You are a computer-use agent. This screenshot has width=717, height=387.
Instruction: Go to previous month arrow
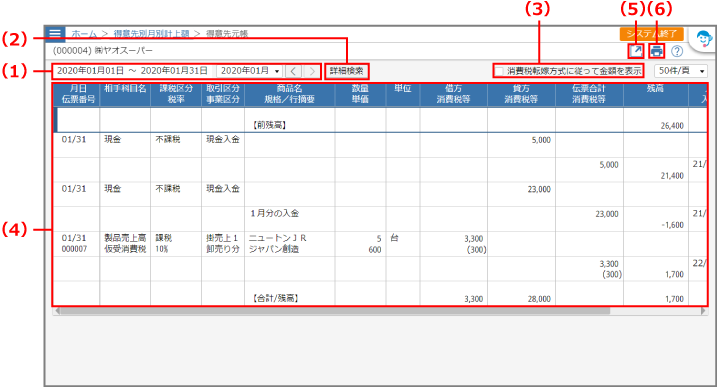click(294, 71)
